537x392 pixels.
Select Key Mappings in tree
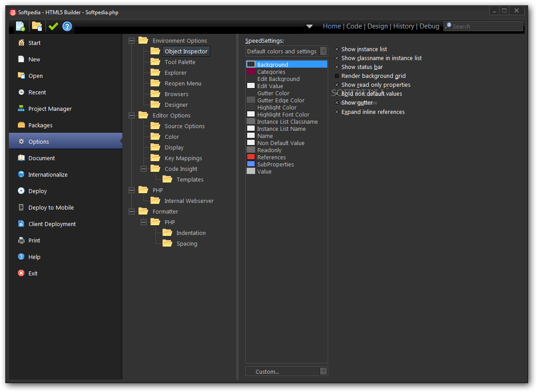click(183, 158)
